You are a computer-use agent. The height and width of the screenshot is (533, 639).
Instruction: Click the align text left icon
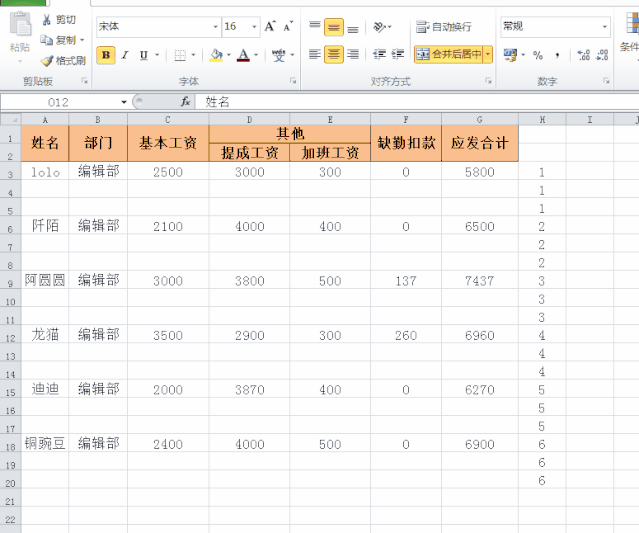point(315,55)
